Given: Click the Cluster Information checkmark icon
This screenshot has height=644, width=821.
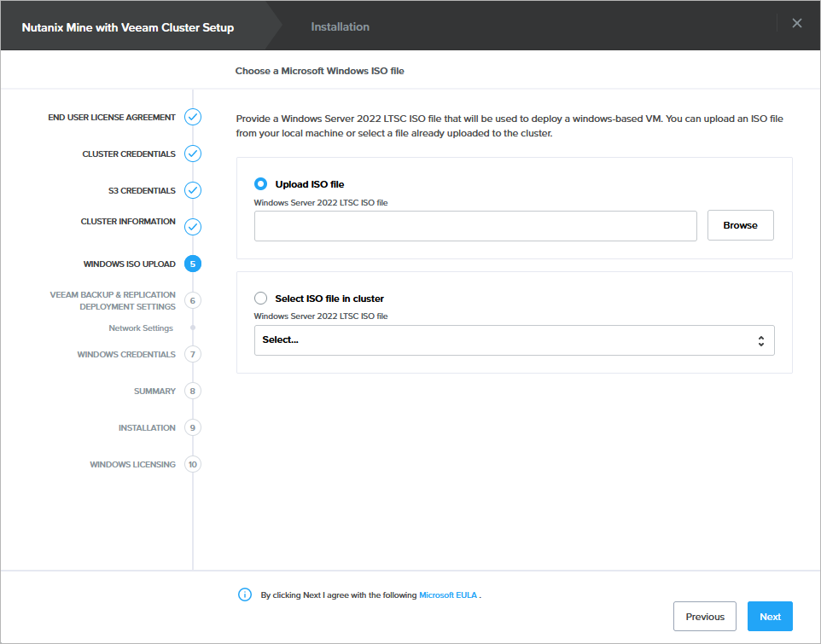Looking at the screenshot, I should [x=193, y=227].
